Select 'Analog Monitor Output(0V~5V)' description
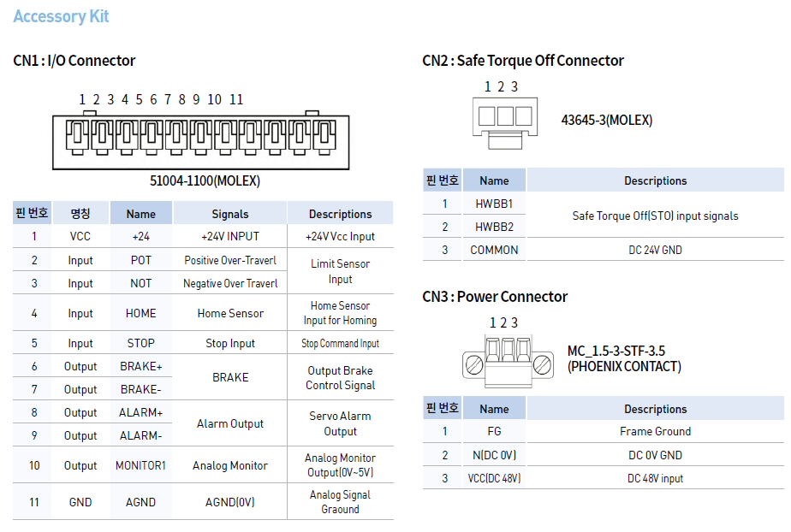Screen dimensions: 791x532 pos(341,465)
